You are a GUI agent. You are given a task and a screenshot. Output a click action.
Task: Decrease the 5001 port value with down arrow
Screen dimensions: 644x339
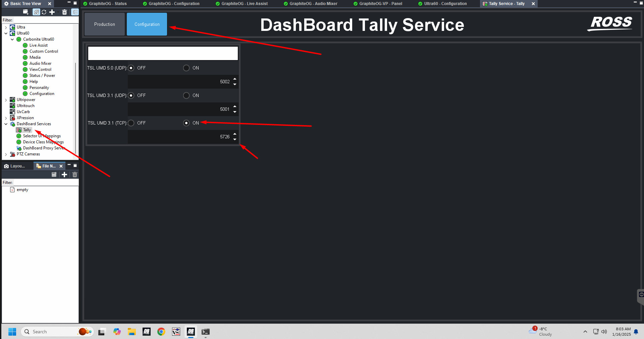235,112
